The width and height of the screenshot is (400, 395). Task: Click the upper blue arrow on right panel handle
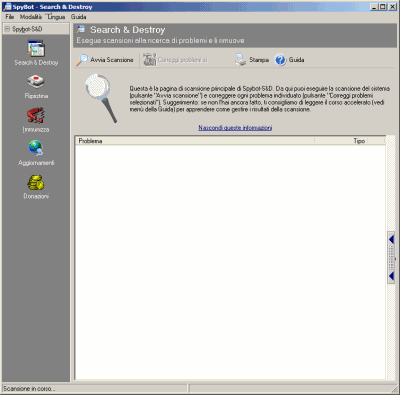click(x=391, y=239)
